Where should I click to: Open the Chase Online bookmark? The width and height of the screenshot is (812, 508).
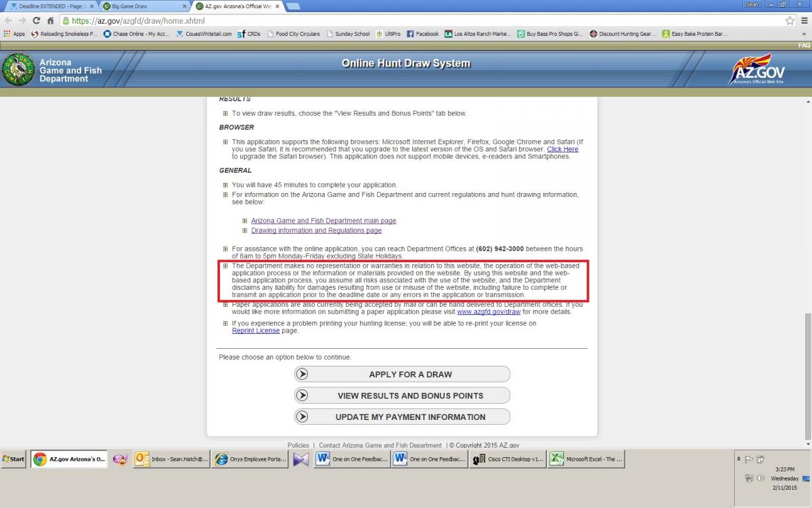tap(137, 33)
